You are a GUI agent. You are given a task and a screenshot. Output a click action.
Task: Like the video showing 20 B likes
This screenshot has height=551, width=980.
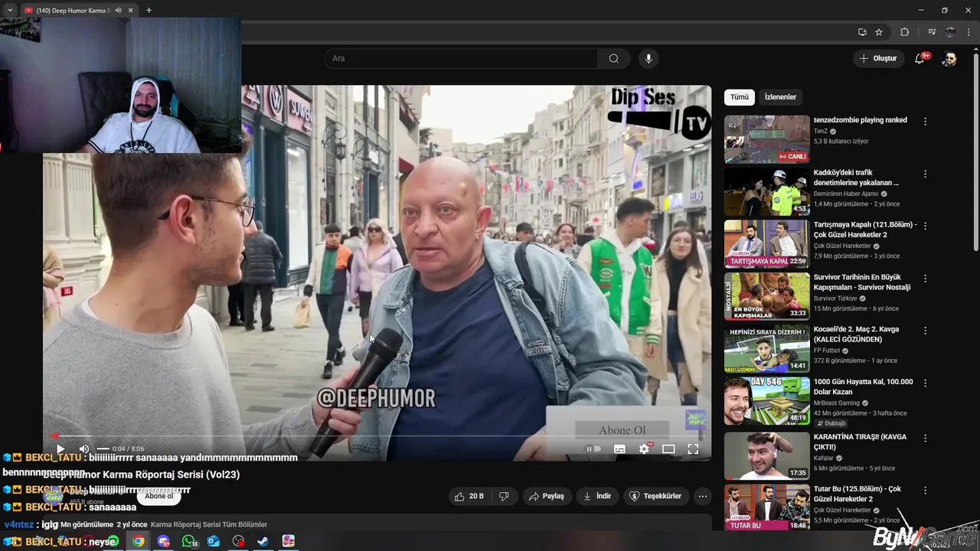pyautogui.click(x=469, y=496)
